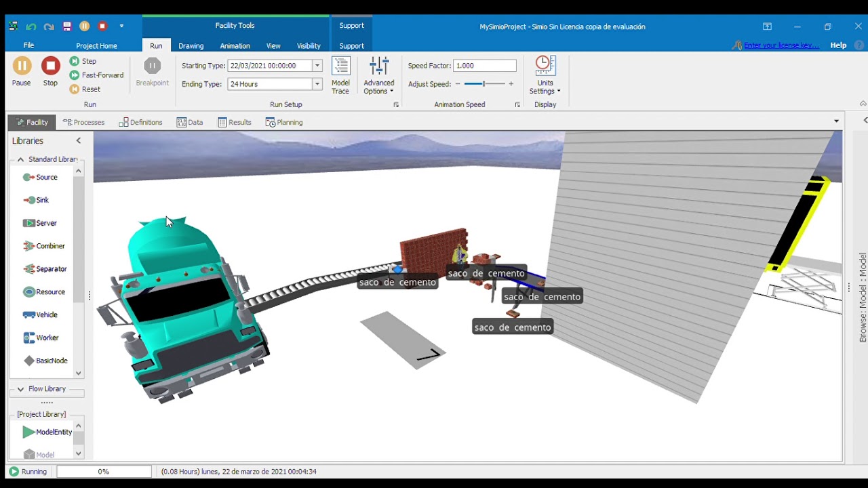Decrease animation speed with minus button
The width and height of the screenshot is (868, 488).
458,84
